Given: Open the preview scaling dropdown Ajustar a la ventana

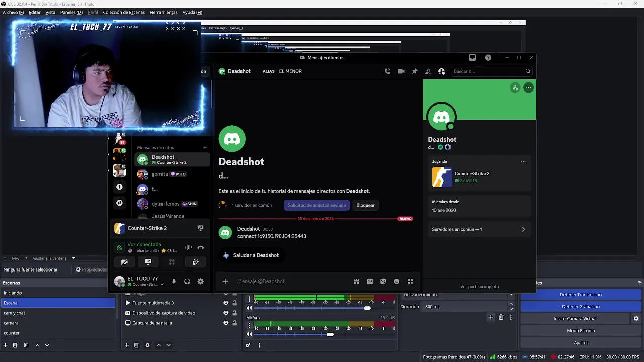Looking at the screenshot, I should [x=54, y=258].
